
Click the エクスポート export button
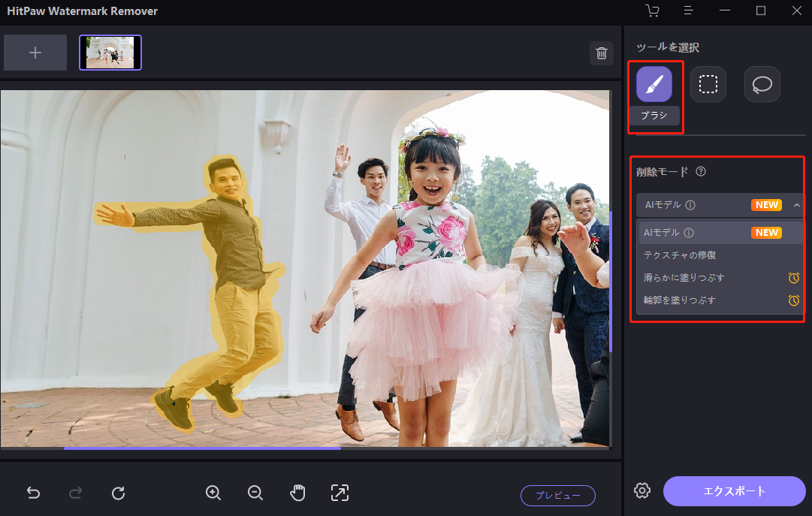tap(735, 491)
